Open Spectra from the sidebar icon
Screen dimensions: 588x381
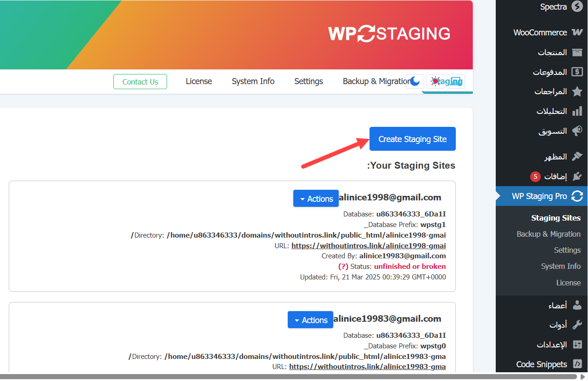pyautogui.click(x=577, y=7)
